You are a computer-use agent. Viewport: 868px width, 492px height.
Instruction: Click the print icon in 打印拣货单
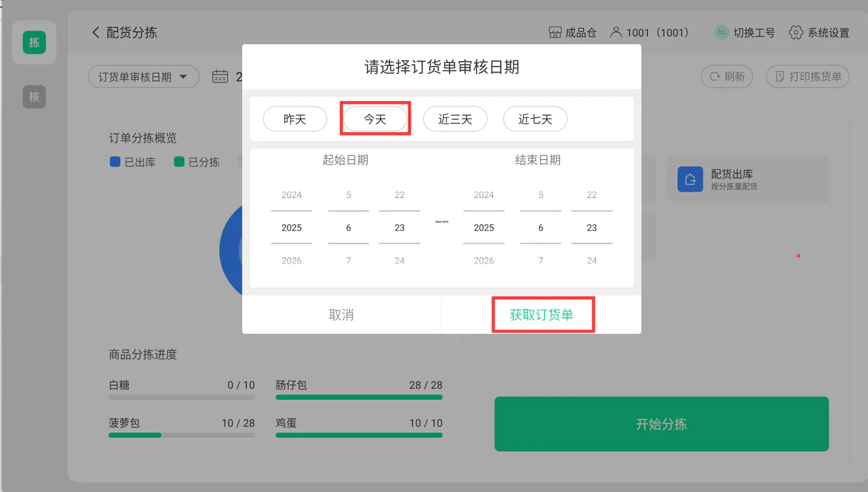pos(780,77)
